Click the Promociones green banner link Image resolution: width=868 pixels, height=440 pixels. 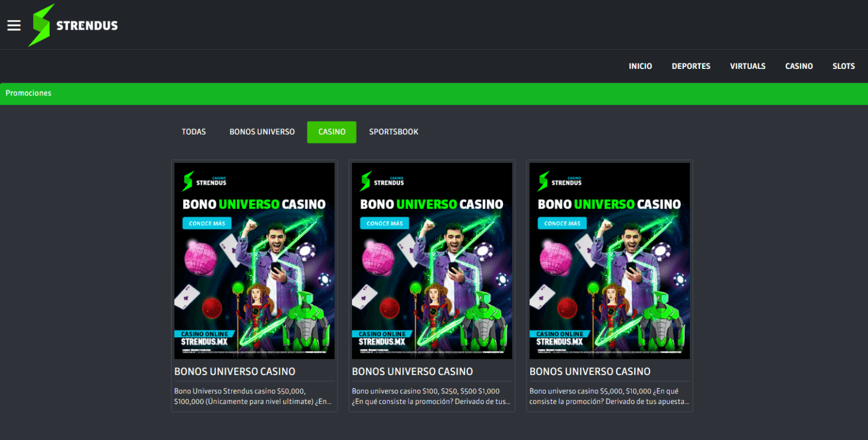pyautogui.click(x=28, y=93)
